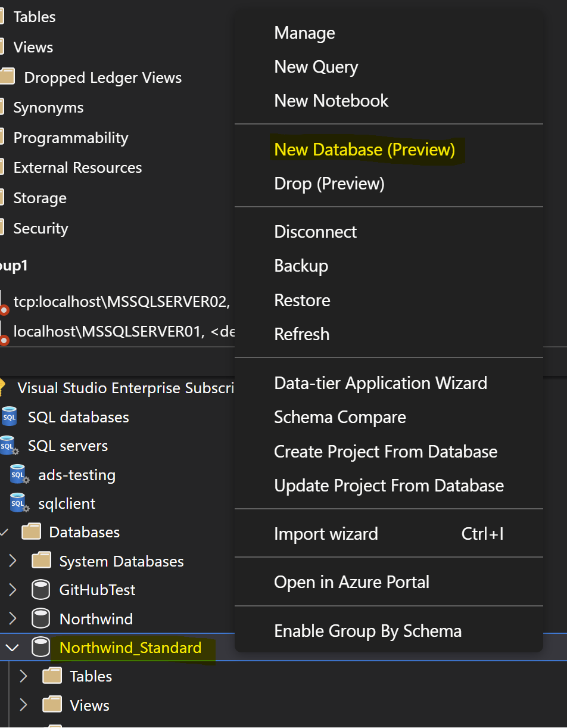Image resolution: width=567 pixels, height=728 pixels.
Task: Click the red status dot beside MSSQLSERVER01
Action: [x=3, y=338]
